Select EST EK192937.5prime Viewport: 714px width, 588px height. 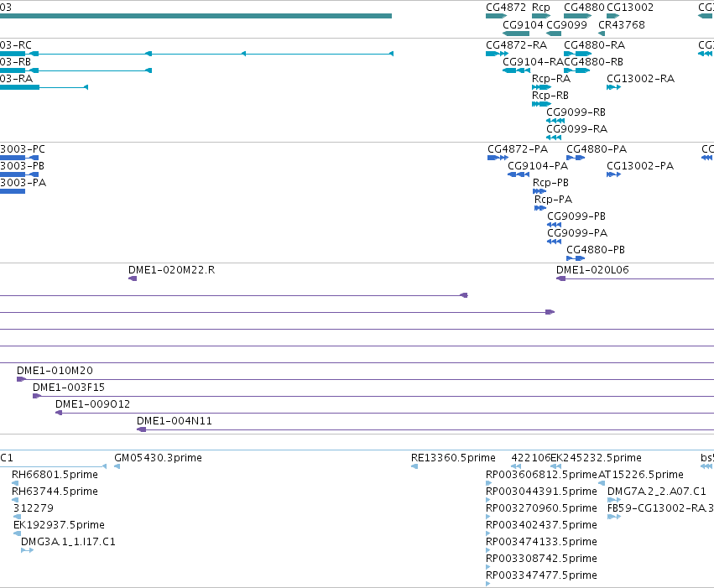18,533
